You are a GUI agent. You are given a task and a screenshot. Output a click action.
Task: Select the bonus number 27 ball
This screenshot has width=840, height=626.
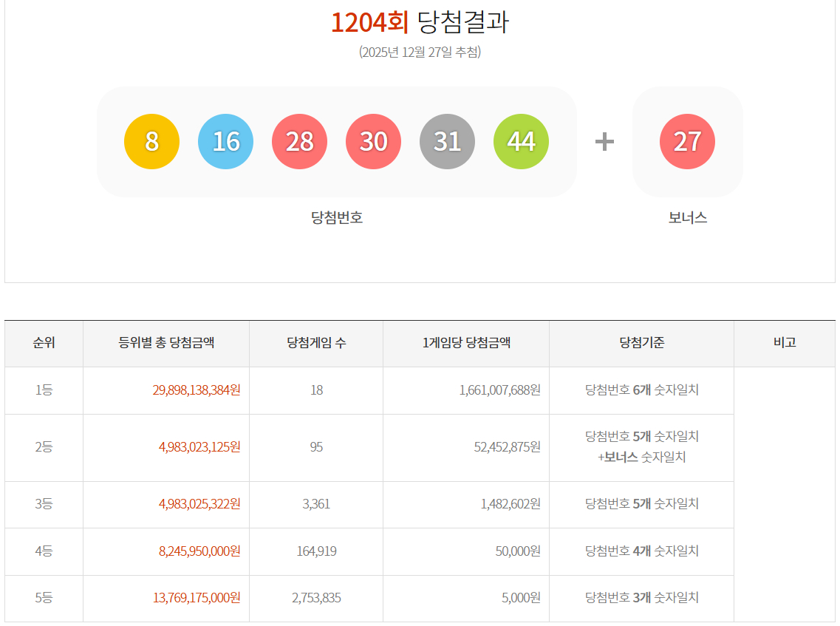(x=687, y=141)
